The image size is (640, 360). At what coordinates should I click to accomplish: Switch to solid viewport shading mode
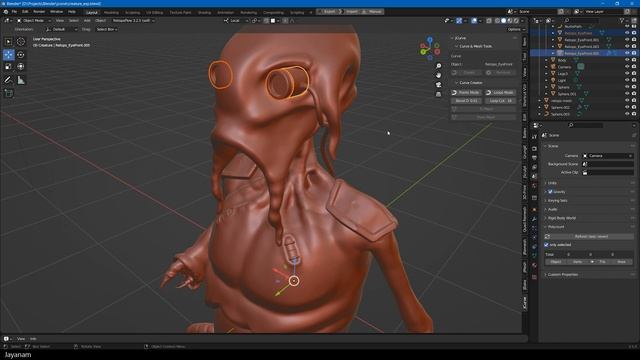(x=504, y=20)
